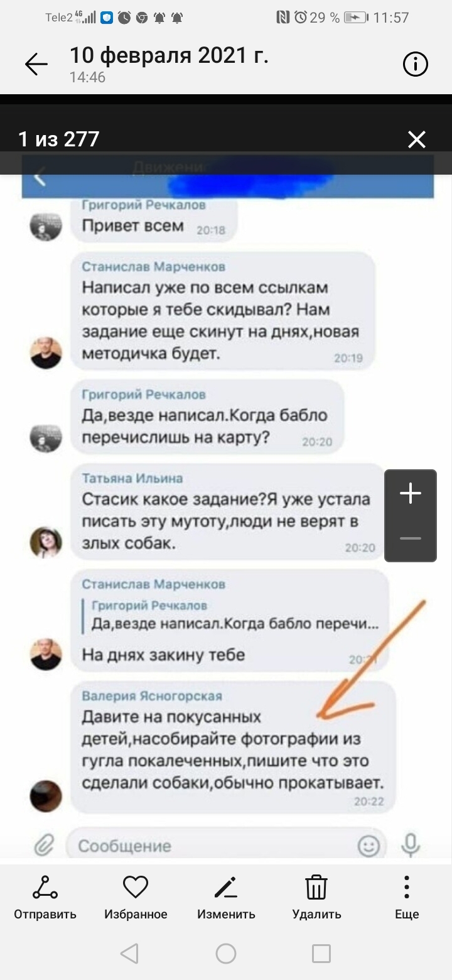Add photo to Избранное favorites
The image size is (452, 980).
point(136,896)
